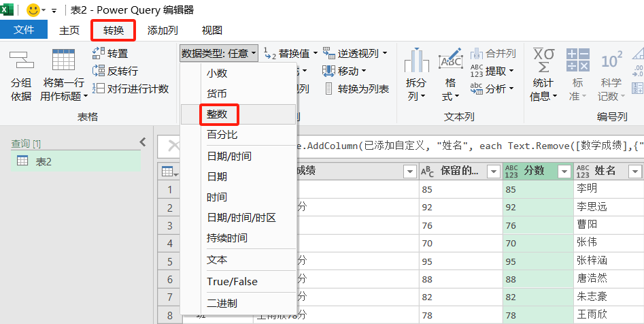
Task: Click 将第一行用作标题 table icon
Action: point(64,61)
